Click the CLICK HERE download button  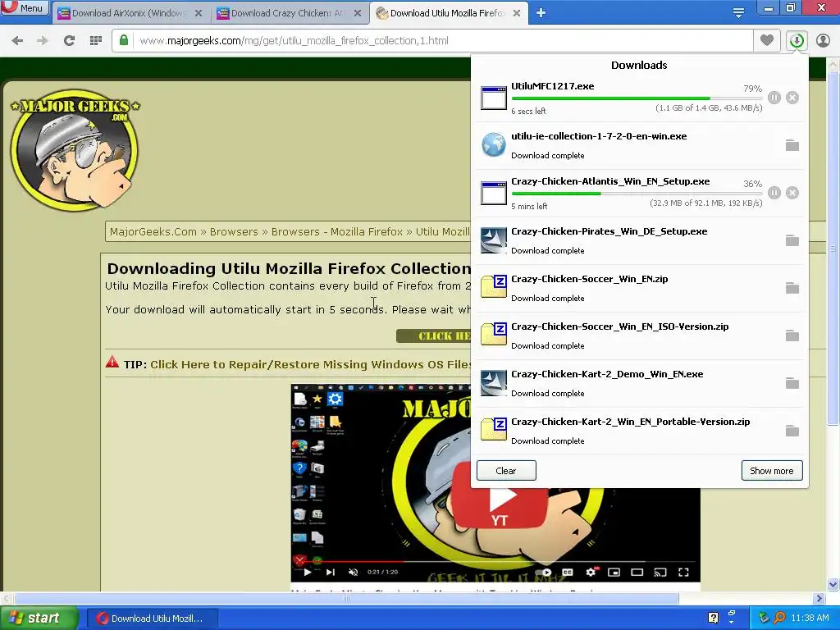pos(434,336)
